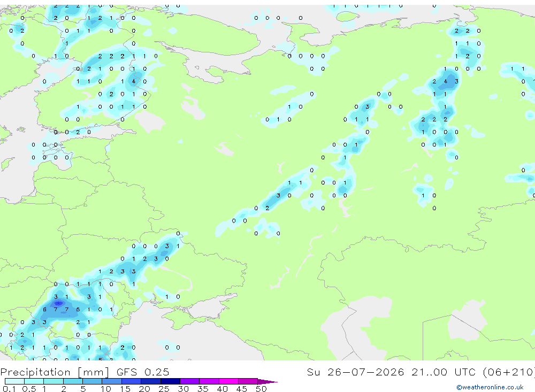Click the 'GFS 0.25' model label
Viewport: 535px width, 392px height.
pos(143,372)
